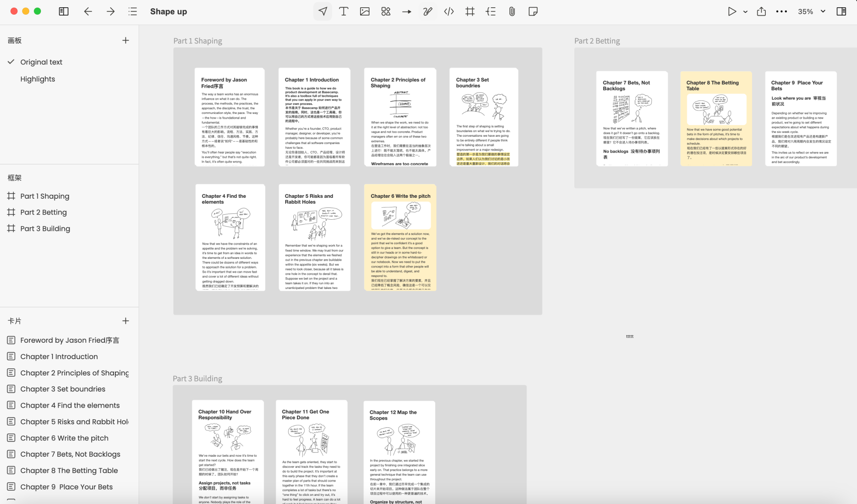This screenshot has height=504, width=857.
Task: Click the connector arrow tool
Action: [407, 12]
